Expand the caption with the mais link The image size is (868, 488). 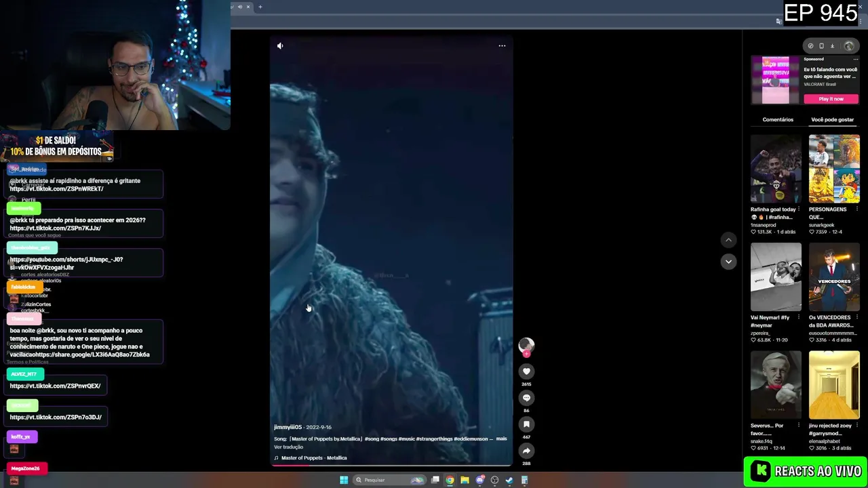[501, 439]
